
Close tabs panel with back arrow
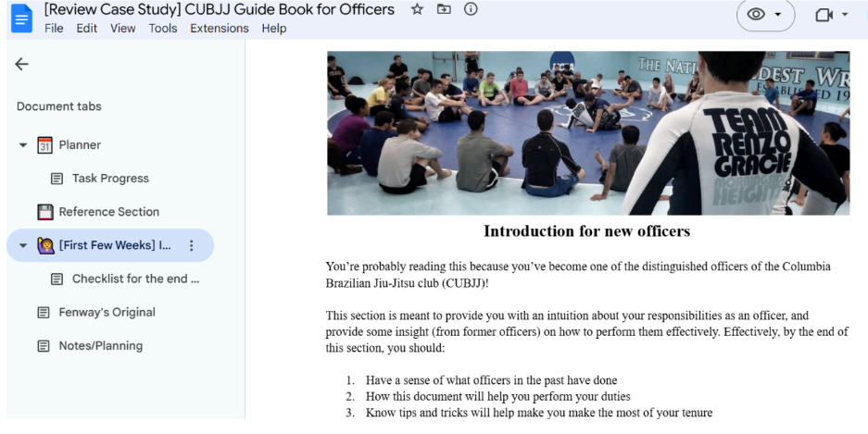click(x=21, y=64)
